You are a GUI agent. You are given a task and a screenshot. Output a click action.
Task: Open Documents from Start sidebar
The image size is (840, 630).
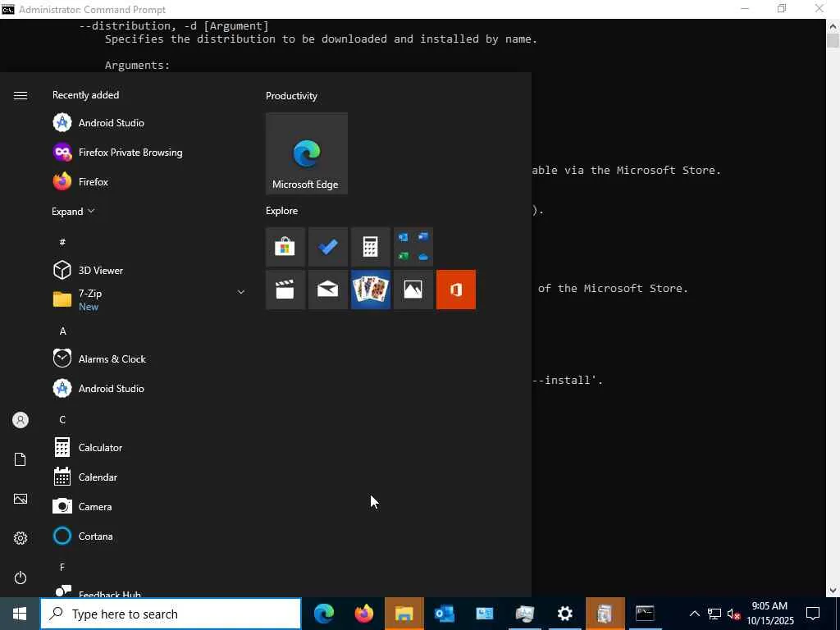pyautogui.click(x=21, y=459)
